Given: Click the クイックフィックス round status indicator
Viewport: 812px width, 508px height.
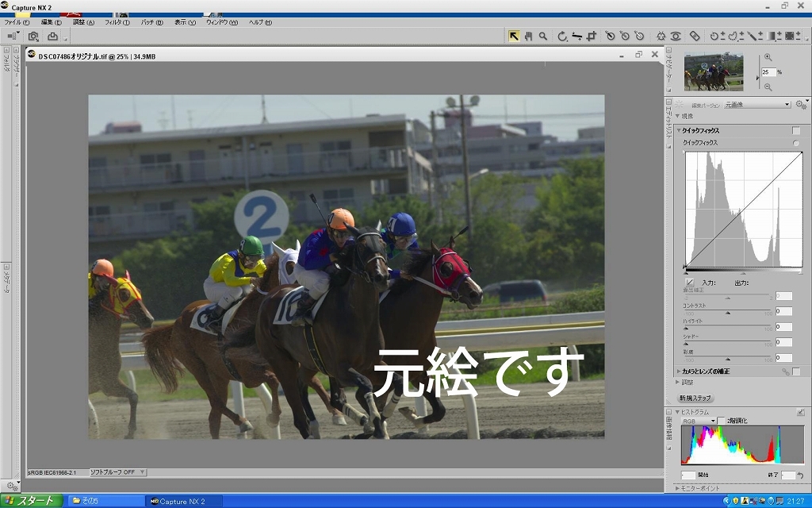Looking at the screenshot, I should tap(795, 143).
